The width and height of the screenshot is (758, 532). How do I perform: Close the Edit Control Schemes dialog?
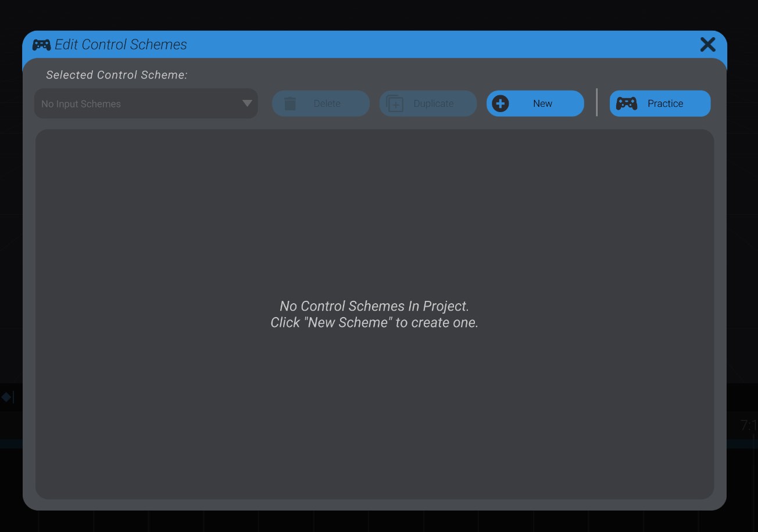click(707, 44)
